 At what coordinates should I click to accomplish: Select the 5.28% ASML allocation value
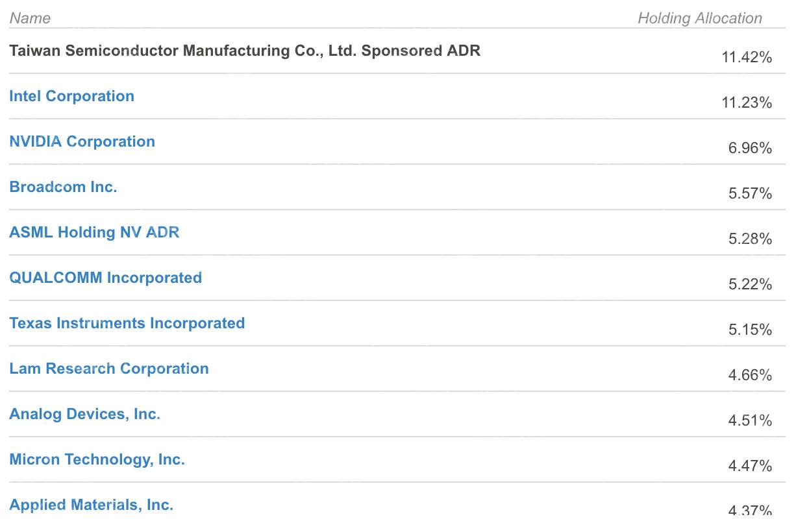[x=750, y=239]
